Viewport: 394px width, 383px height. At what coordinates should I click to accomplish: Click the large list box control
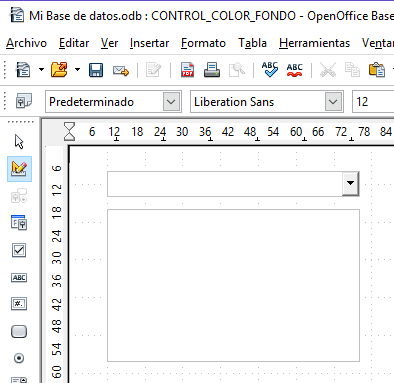click(x=233, y=285)
